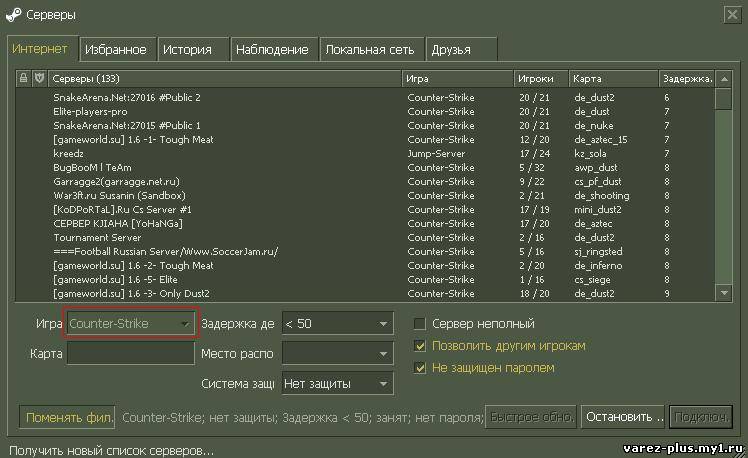Click the Steam logo in title bar
Viewport: 748px width, 458px height.
point(13,15)
